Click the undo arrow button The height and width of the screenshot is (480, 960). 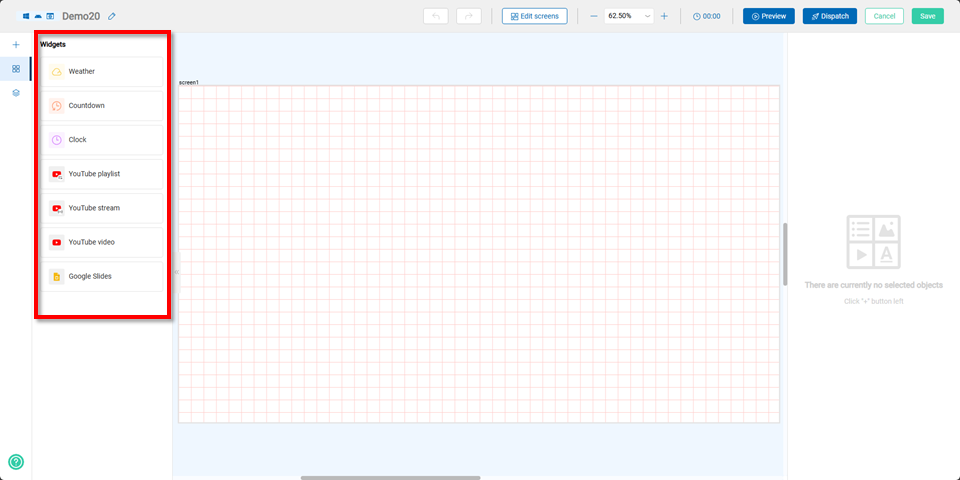pyautogui.click(x=436, y=16)
